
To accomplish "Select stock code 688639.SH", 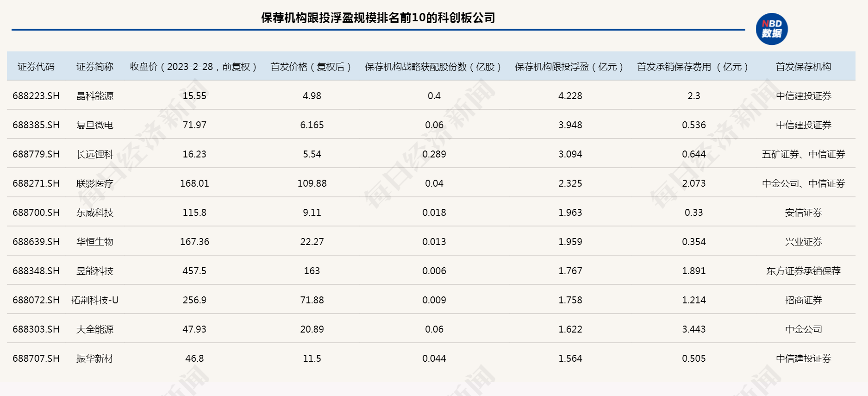I will tap(36, 242).
